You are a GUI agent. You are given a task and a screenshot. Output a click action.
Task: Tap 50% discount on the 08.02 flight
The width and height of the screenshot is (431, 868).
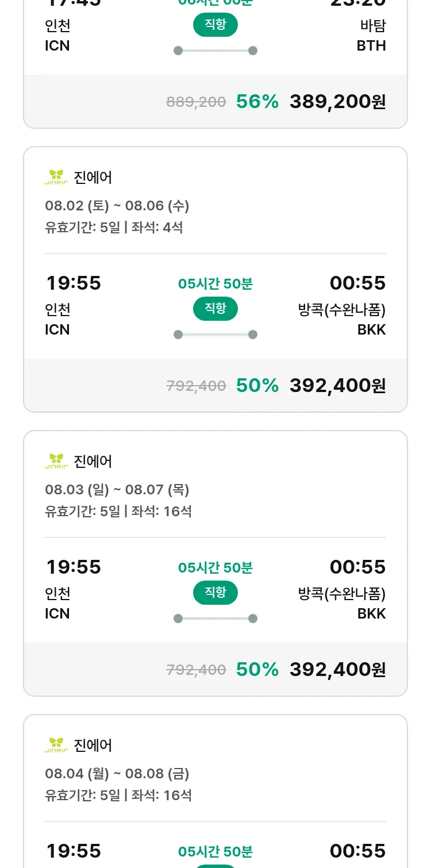click(x=257, y=386)
